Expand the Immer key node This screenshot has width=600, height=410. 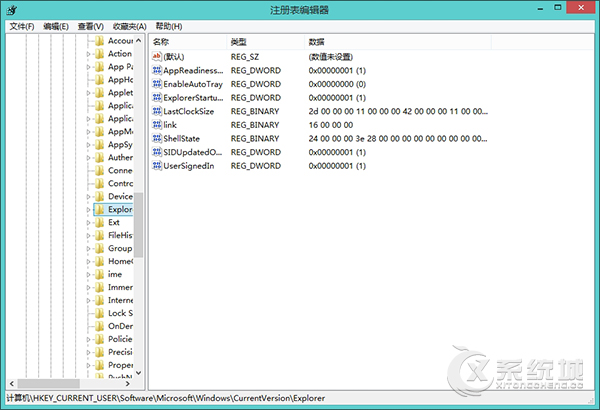tap(88, 287)
